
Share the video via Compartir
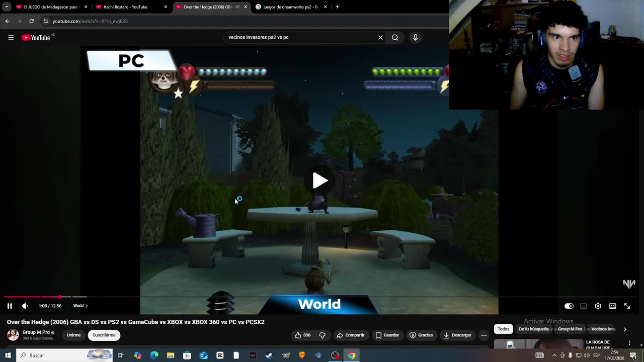350,335
